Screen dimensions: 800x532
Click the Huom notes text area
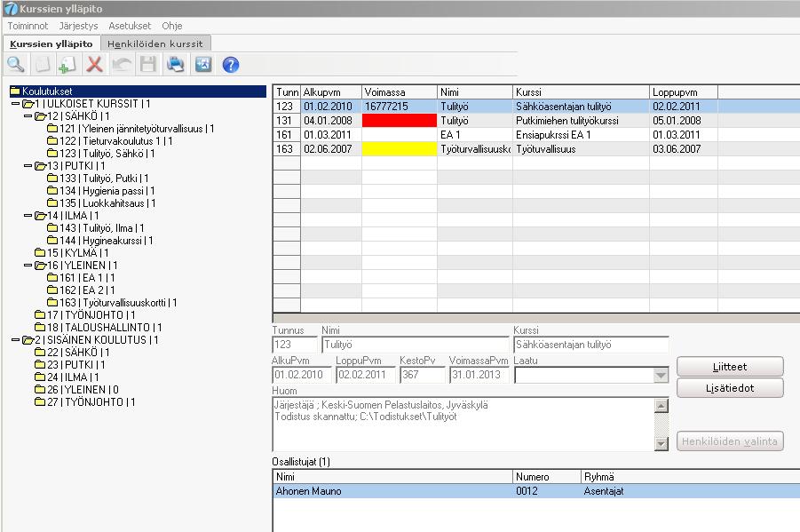click(463, 425)
